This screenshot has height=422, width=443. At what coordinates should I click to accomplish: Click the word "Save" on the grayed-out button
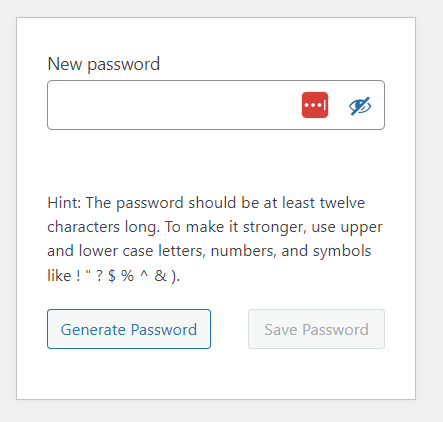[x=281, y=330]
